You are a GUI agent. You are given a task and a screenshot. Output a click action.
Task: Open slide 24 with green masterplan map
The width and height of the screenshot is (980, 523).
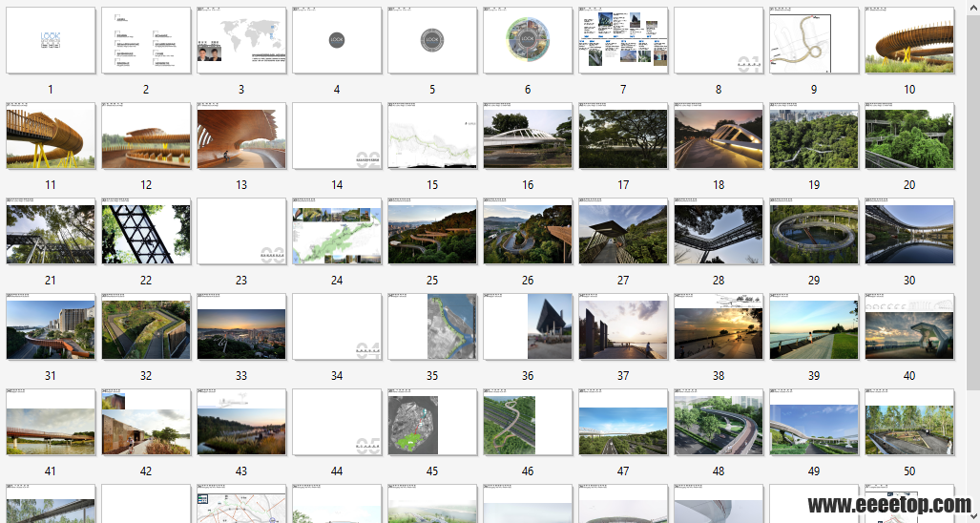click(x=337, y=231)
